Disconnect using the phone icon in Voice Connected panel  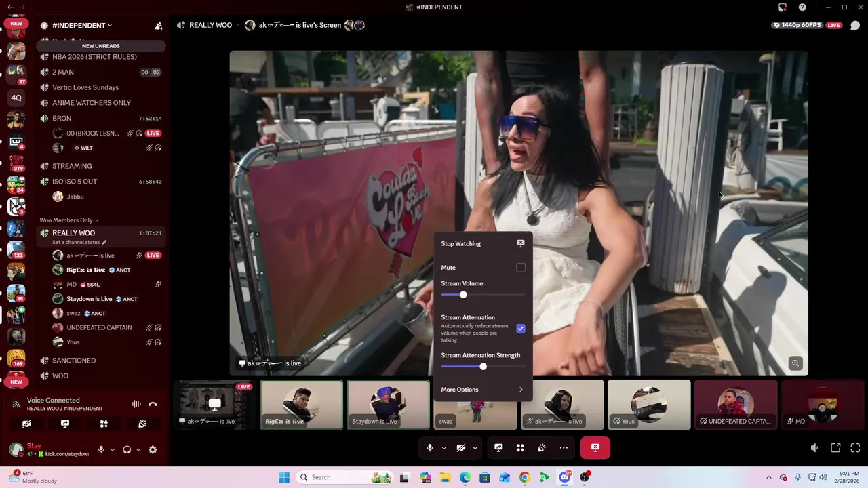153,404
